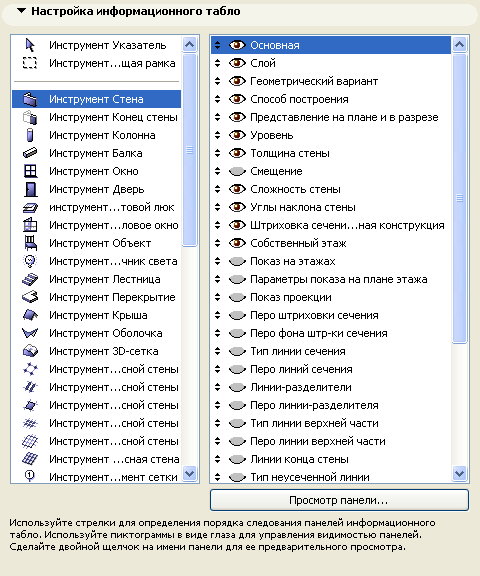
Task: Toggle eye for Собственный этаж
Action: point(237,243)
